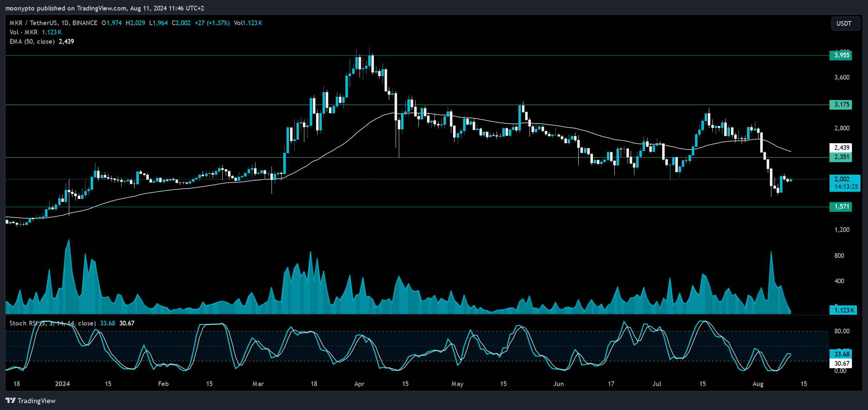
Task: Click the 30.67 Stoch RSI axis label
Action: [841, 363]
